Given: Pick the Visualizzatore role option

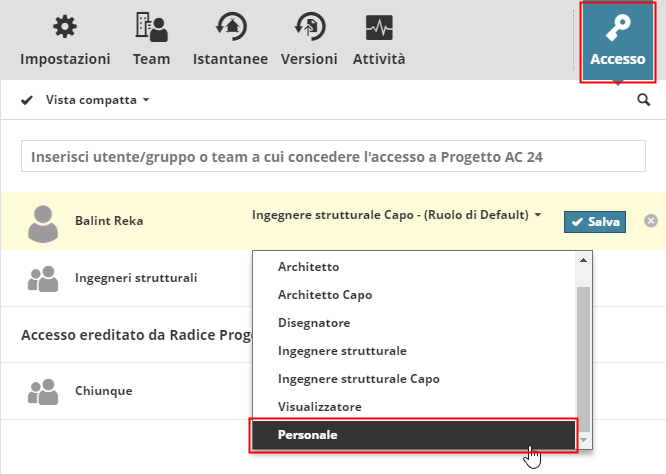Looking at the screenshot, I should pos(320,407).
